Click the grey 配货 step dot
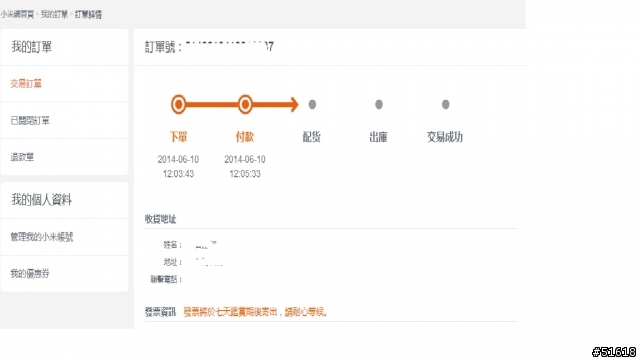Viewport: 640px width, 360px height. [x=312, y=104]
